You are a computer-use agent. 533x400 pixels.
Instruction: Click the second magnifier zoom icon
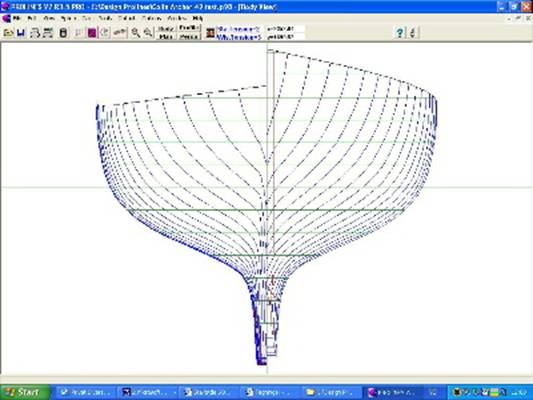click(x=148, y=33)
